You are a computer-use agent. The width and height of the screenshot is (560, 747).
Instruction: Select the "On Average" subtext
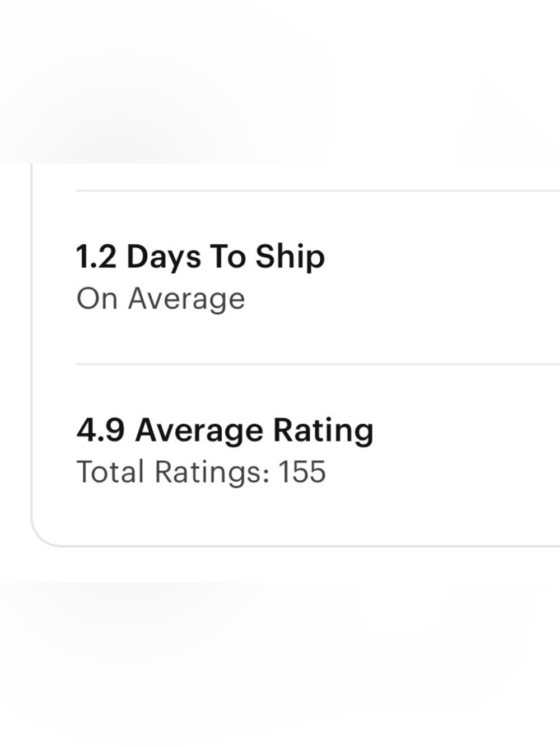coord(161,299)
